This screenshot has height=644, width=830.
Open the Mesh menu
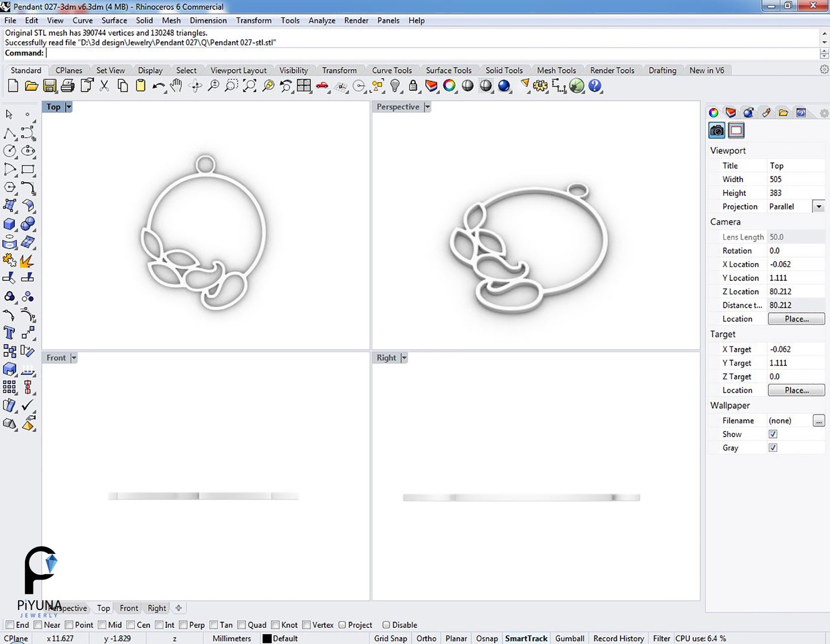point(171,20)
